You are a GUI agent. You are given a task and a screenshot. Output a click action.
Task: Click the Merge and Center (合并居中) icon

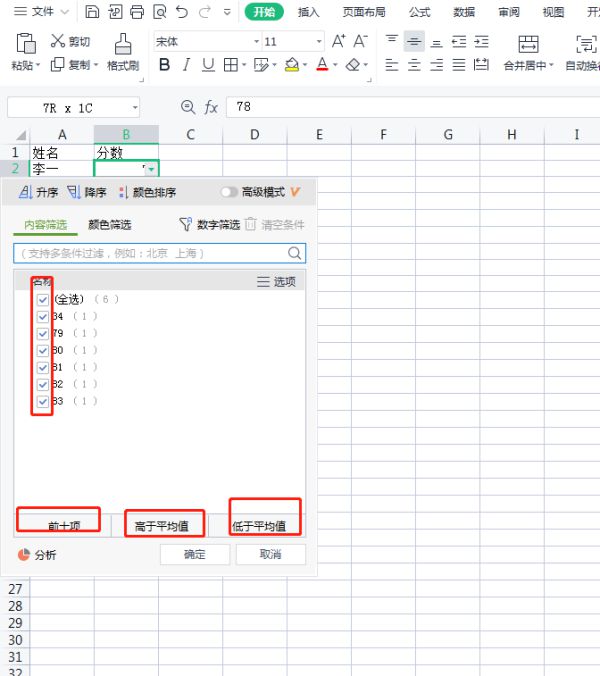(528, 44)
